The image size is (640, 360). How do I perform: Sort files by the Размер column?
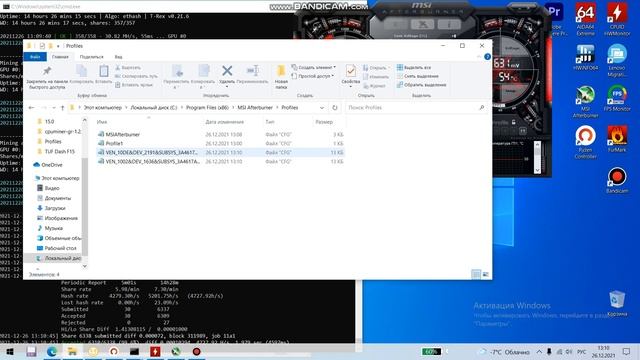pyautogui.click(x=324, y=122)
